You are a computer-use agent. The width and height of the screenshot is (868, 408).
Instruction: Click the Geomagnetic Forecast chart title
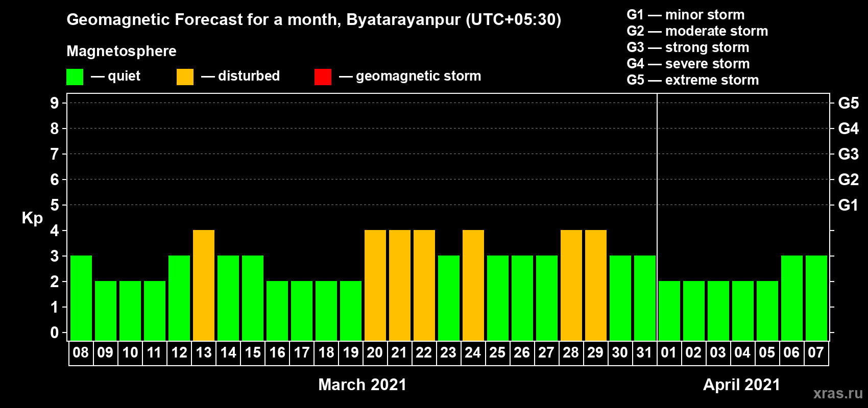314,20
